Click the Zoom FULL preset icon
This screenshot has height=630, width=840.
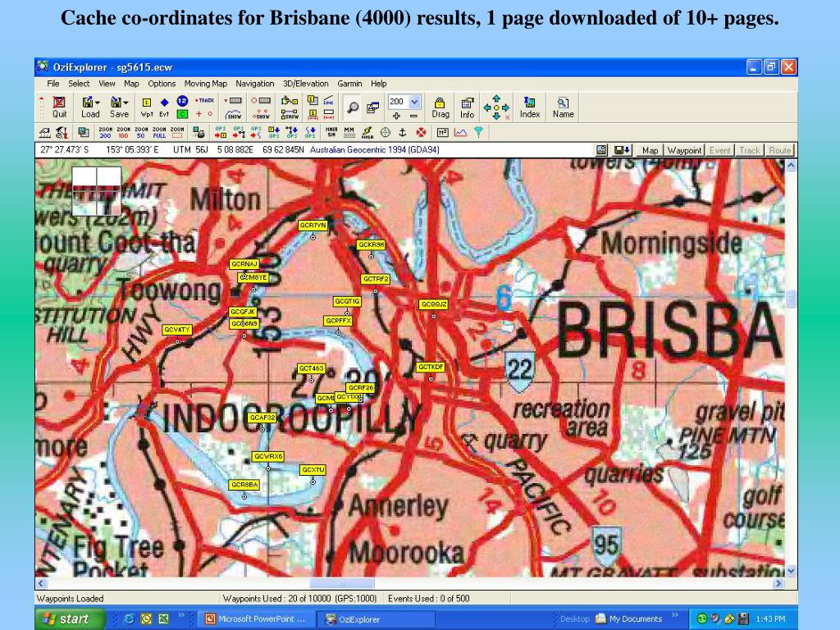[159, 132]
